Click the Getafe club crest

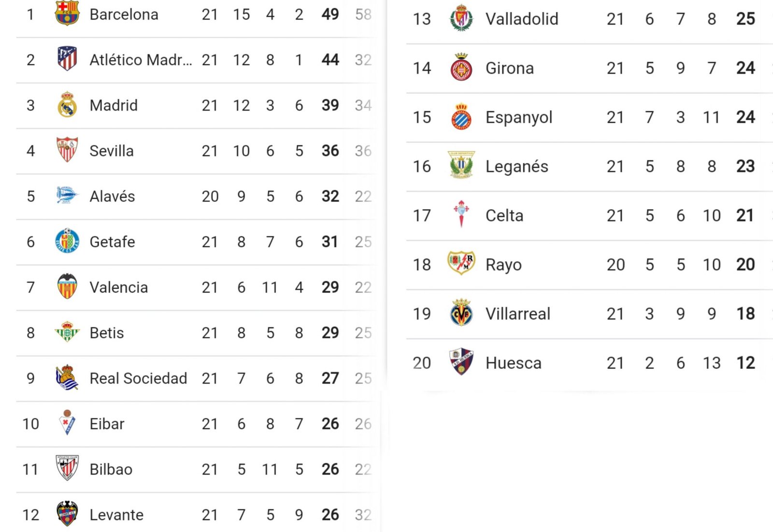[67, 241]
